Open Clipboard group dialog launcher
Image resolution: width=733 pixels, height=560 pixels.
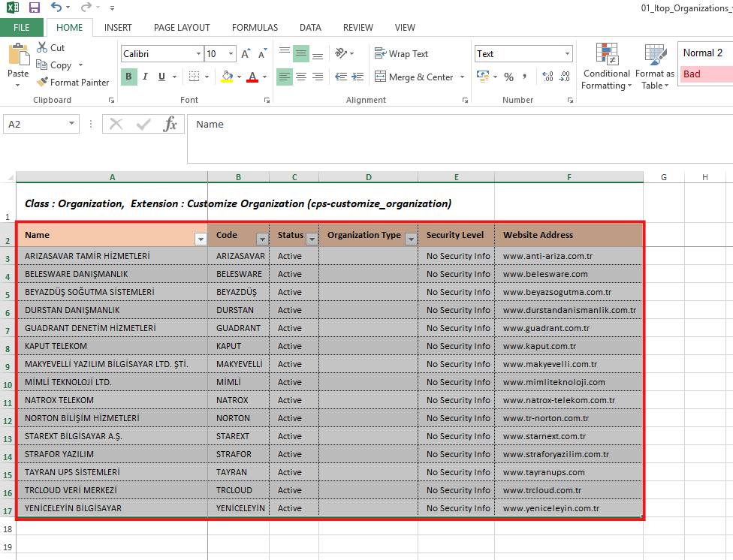click(x=111, y=100)
